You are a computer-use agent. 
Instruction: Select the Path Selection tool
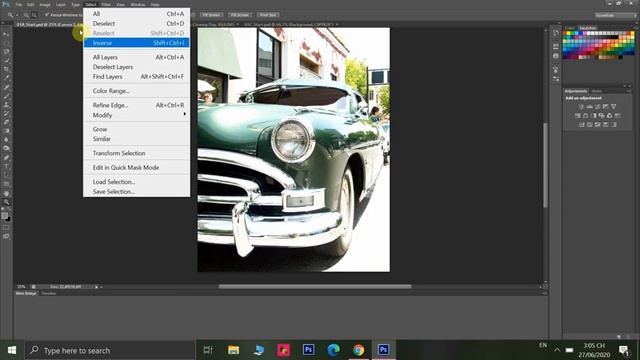(6, 175)
